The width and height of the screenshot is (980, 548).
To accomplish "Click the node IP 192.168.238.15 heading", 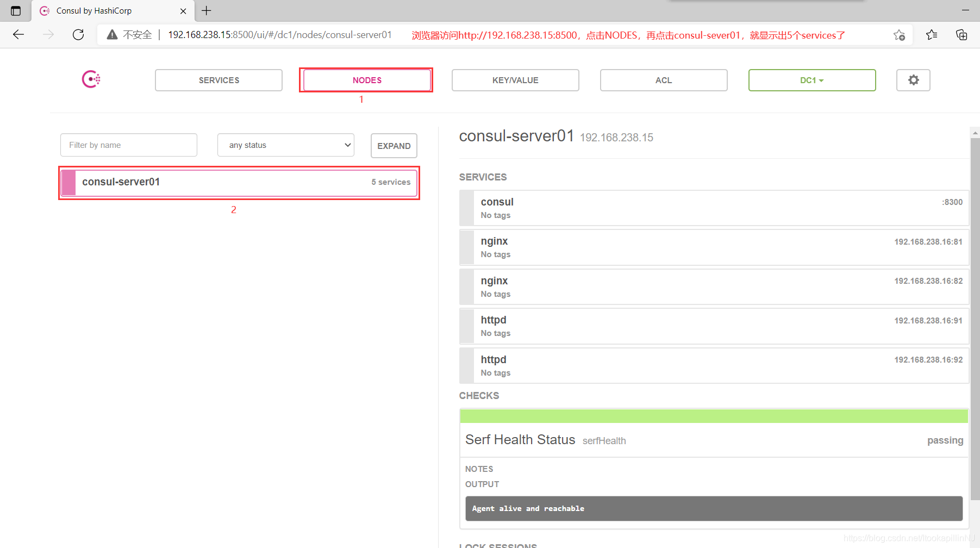I will point(616,138).
